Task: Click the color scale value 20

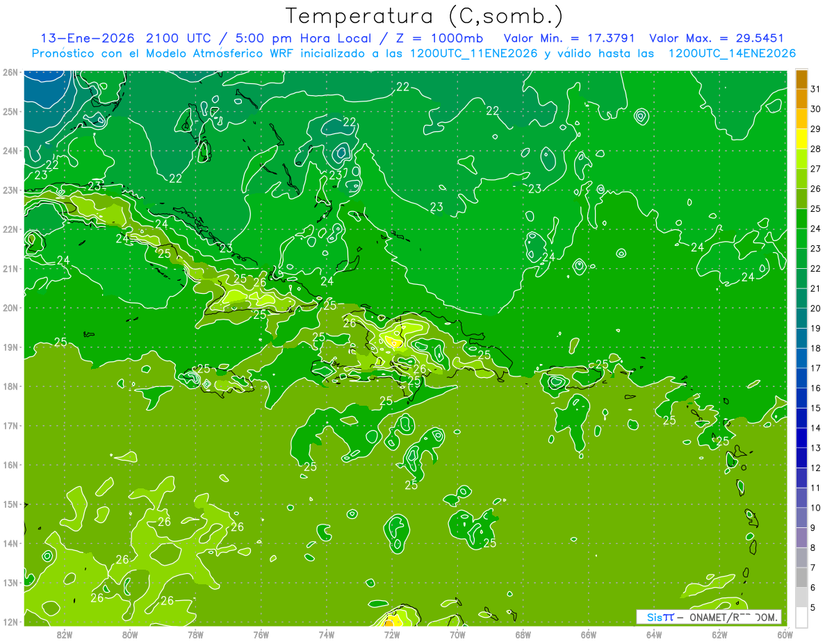Action: click(x=815, y=308)
